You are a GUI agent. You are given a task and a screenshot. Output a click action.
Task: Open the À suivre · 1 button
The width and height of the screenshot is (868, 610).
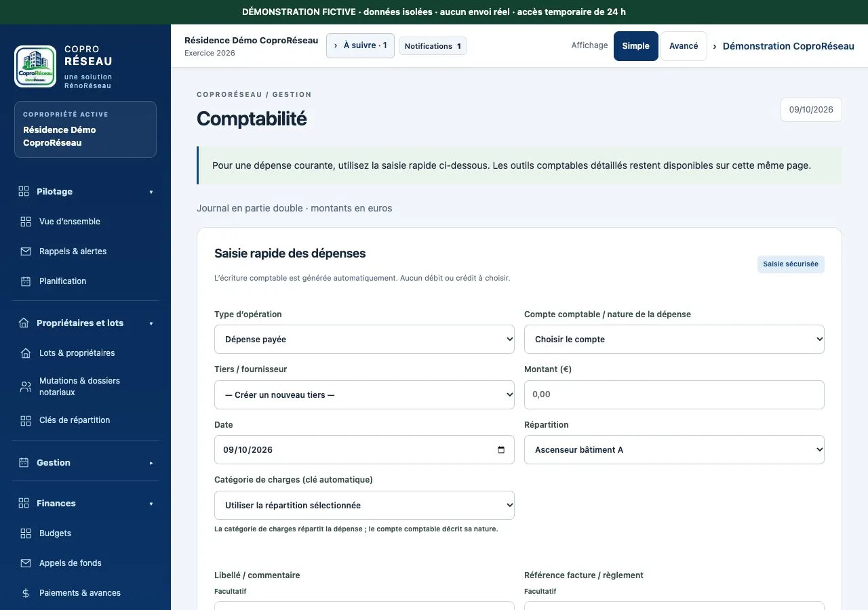360,45
